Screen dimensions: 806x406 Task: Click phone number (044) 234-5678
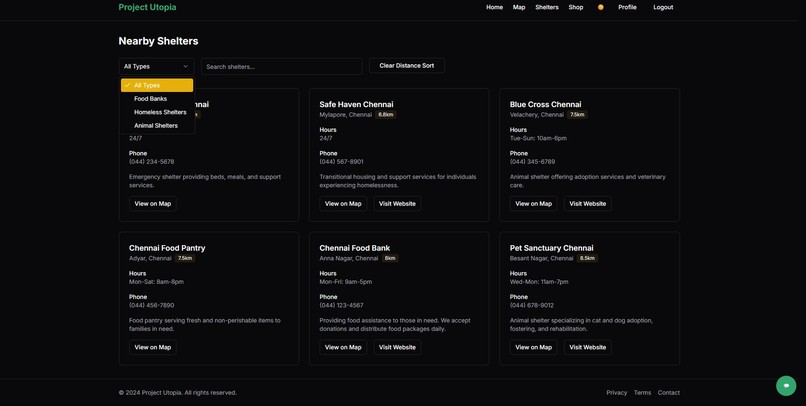point(152,161)
